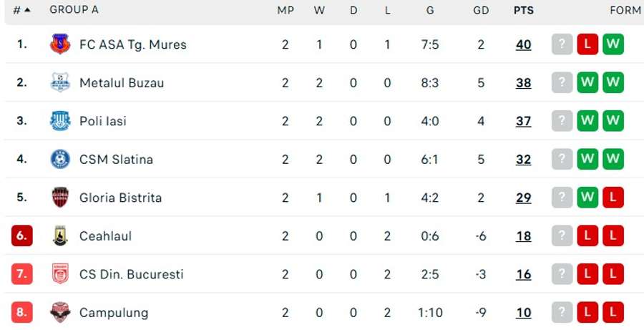Click the CSM Slatina club badge

click(x=60, y=159)
